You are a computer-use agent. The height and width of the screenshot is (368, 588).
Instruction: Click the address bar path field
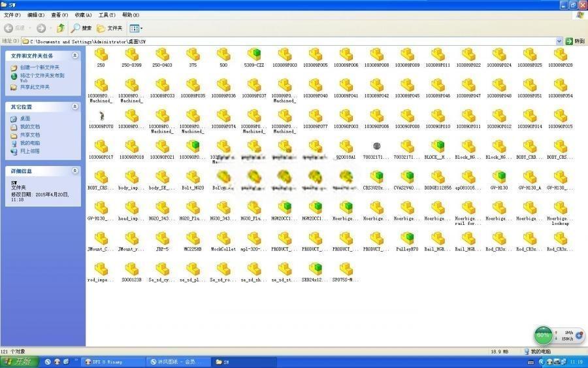288,41
